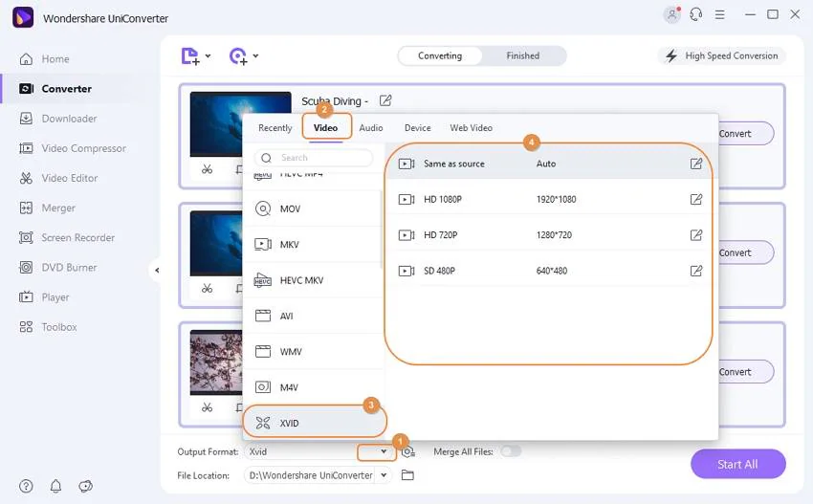Go to Video Compressor
The image size is (813, 504).
pyautogui.click(x=73, y=148)
